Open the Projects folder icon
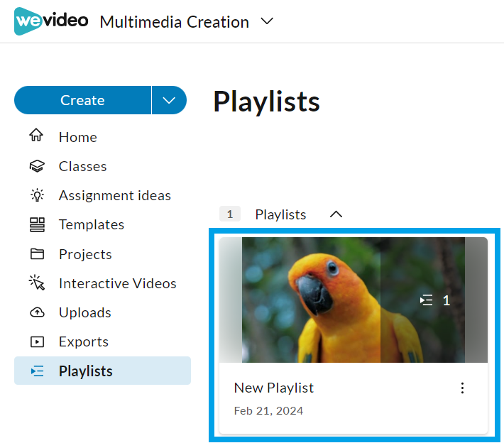The height and width of the screenshot is (443, 504). pos(37,254)
